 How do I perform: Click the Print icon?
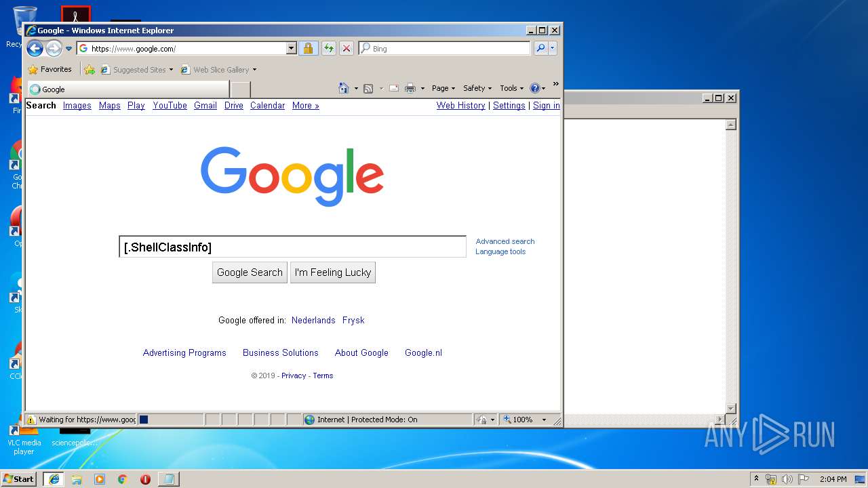click(x=410, y=88)
